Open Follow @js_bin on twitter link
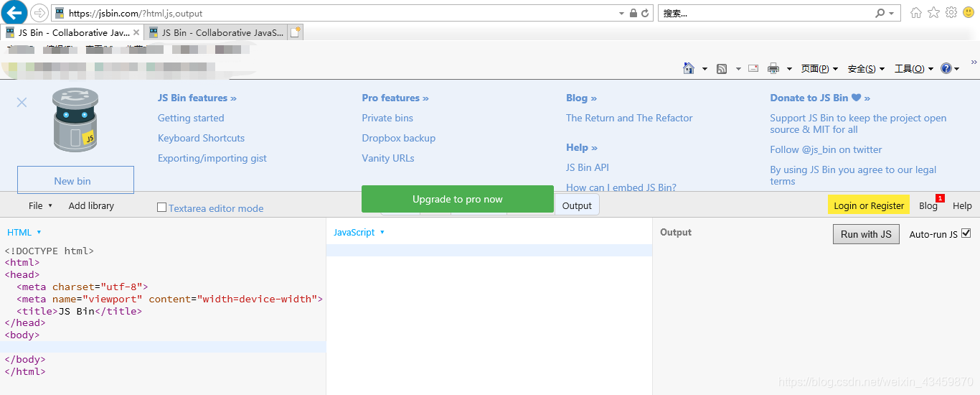The height and width of the screenshot is (395, 980). 826,149
